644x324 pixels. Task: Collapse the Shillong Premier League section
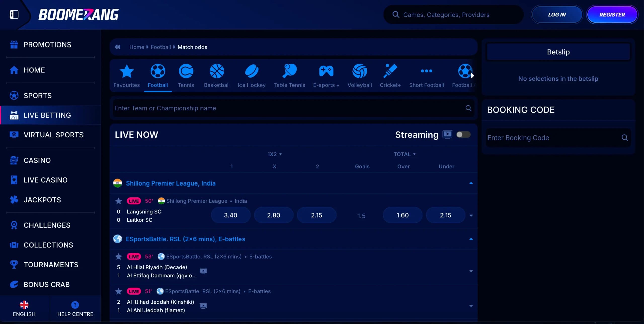pos(471,183)
